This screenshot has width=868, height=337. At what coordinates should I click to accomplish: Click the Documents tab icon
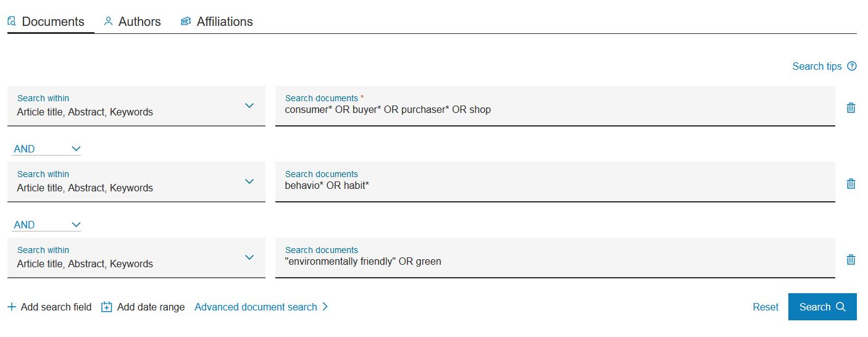click(12, 21)
